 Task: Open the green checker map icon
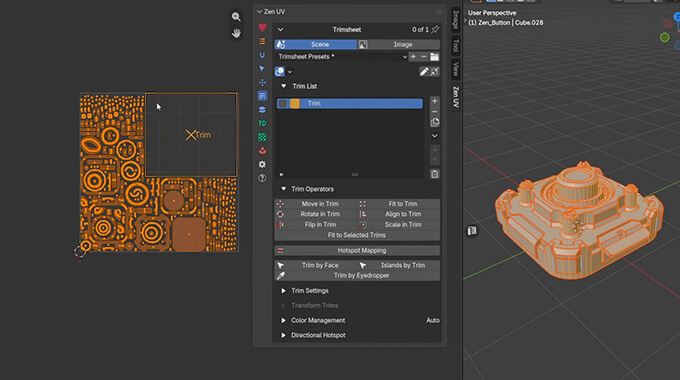pyautogui.click(x=262, y=137)
